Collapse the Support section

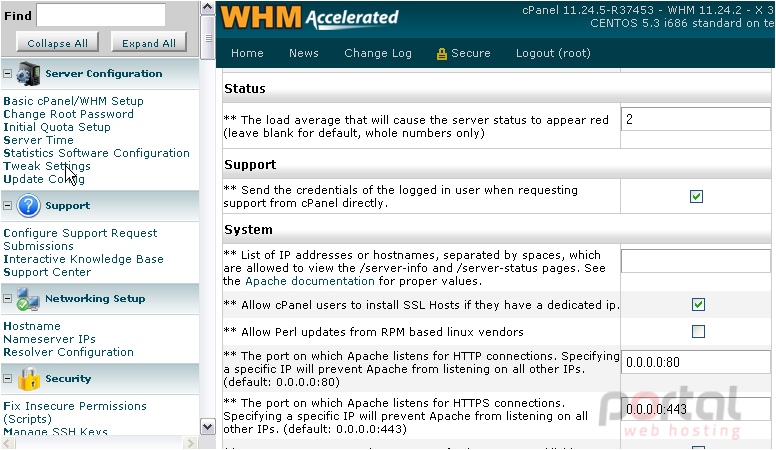[7, 205]
